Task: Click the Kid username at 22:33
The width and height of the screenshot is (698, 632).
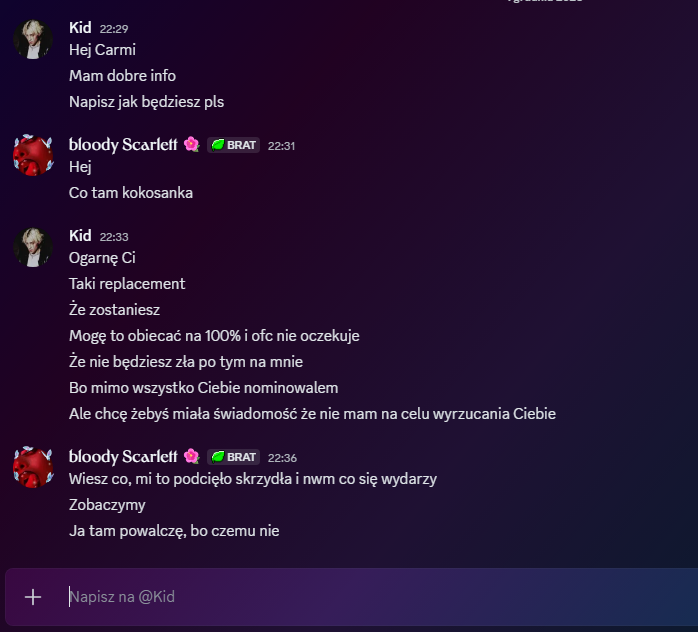Action: [80, 236]
